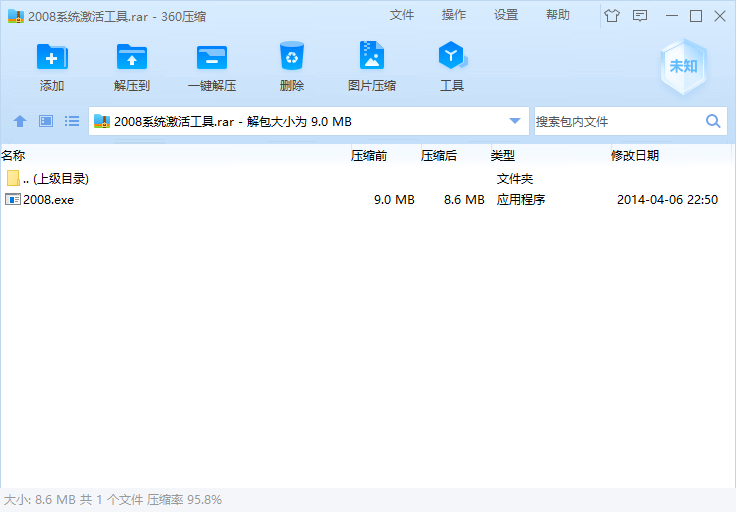Image resolution: width=736 pixels, height=512 pixels.
Task: Click the archive path text field
Action: point(309,122)
